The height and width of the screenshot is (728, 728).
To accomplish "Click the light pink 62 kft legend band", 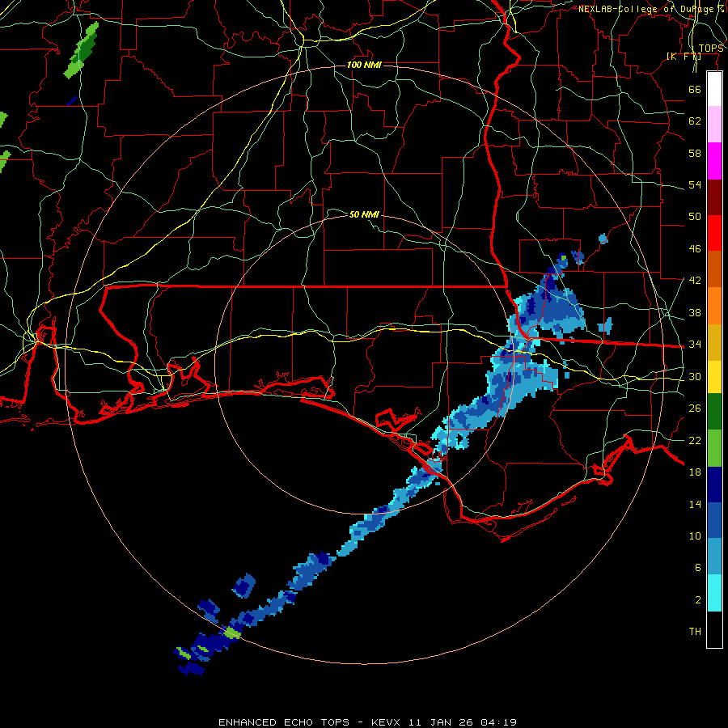I will click(714, 125).
